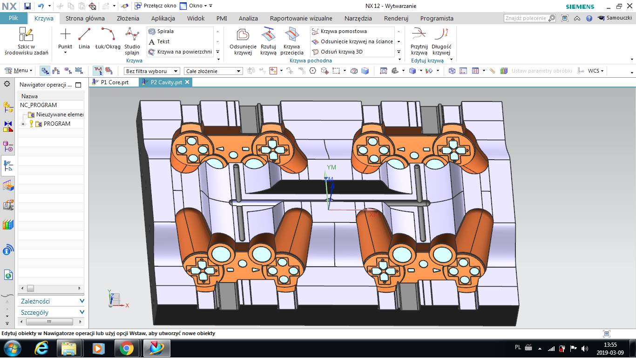The image size is (636, 364).
Task: Expand the PROGRAM tree node
Action: coord(23,124)
